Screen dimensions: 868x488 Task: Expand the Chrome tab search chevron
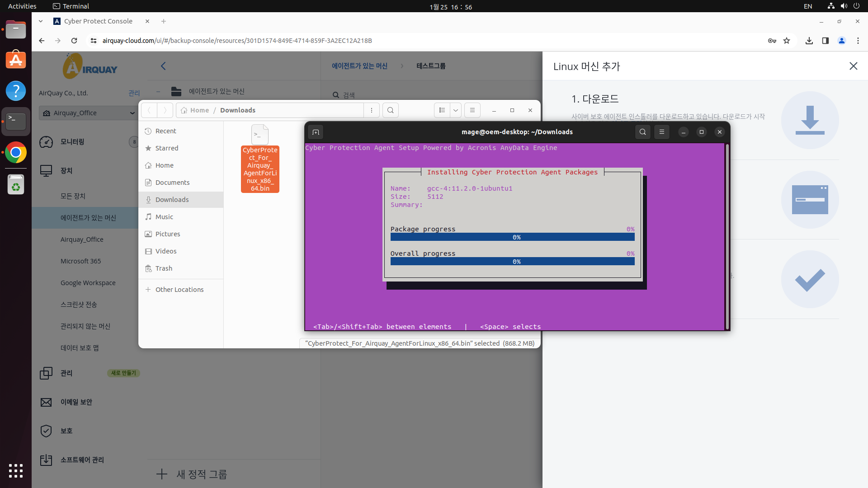pyautogui.click(x=41, y=21)
